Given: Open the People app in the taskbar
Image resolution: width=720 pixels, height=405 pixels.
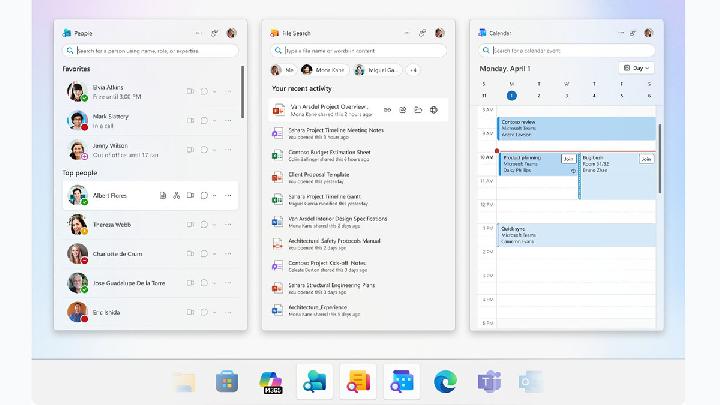Looking at the screenshot, I should coord(314,381).
